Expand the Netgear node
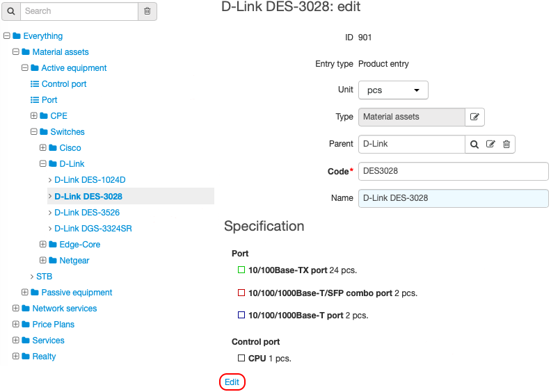 click(43, 261)
